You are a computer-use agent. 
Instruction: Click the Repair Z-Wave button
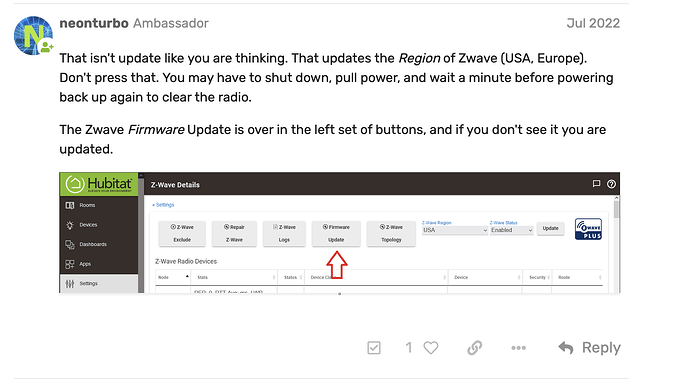click(234, 233)
